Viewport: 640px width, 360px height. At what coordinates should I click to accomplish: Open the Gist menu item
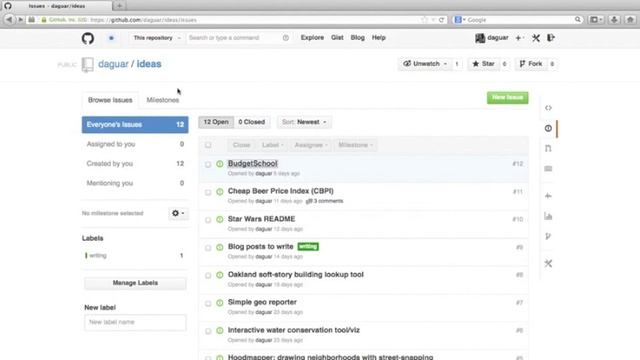pyautogui.click(x=337, y=38)
